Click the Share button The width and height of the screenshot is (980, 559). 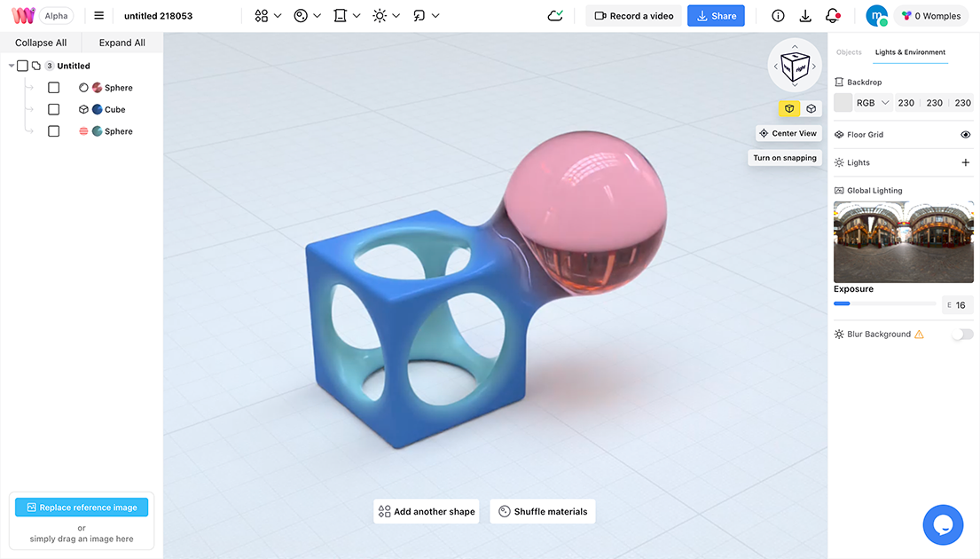[x=717, y=16]
